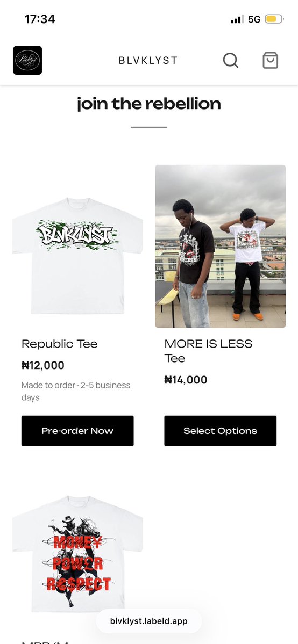298x644 pixels.
Task: Tap the Blvklyst square logo icon
Action: 27,60
